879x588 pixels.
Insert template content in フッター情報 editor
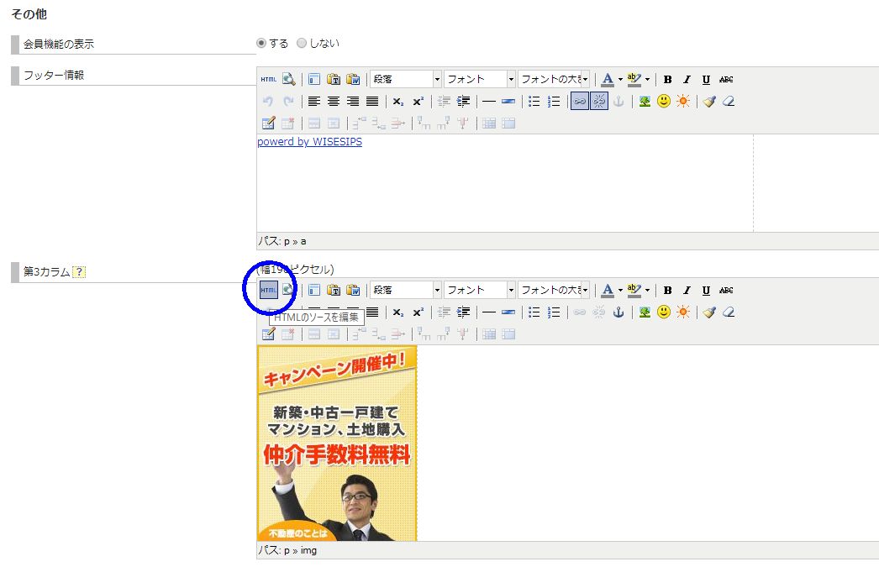(x=314, y=80)
